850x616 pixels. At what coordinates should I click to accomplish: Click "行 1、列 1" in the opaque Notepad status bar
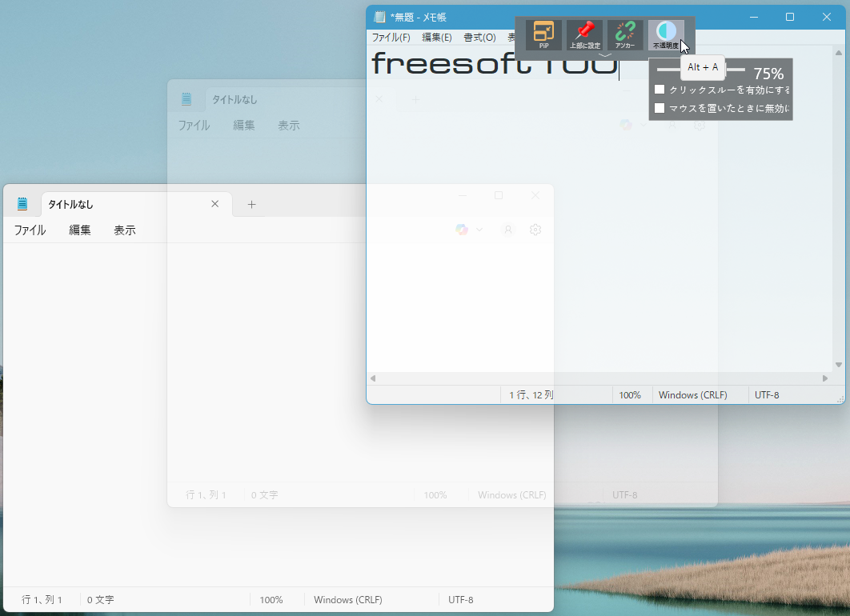pyautogui.click(x=42, y=600)
